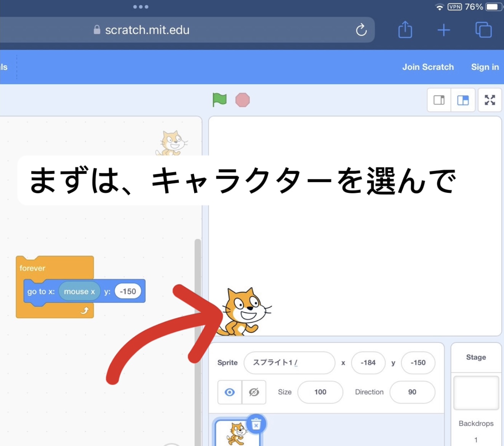The width and height of the screenshot is (504, 446).
Task: Click the Sign in link
Action: (485, 67)
